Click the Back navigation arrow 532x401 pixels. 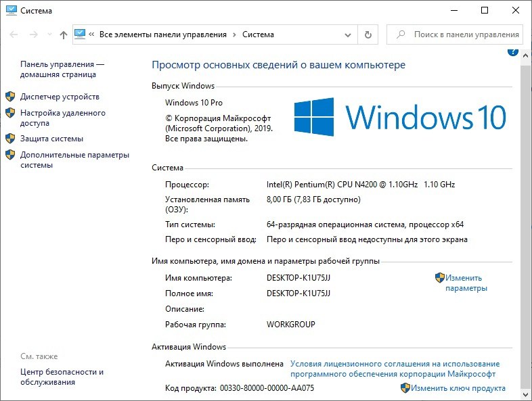pyautogui.click(x=14, y=34)
